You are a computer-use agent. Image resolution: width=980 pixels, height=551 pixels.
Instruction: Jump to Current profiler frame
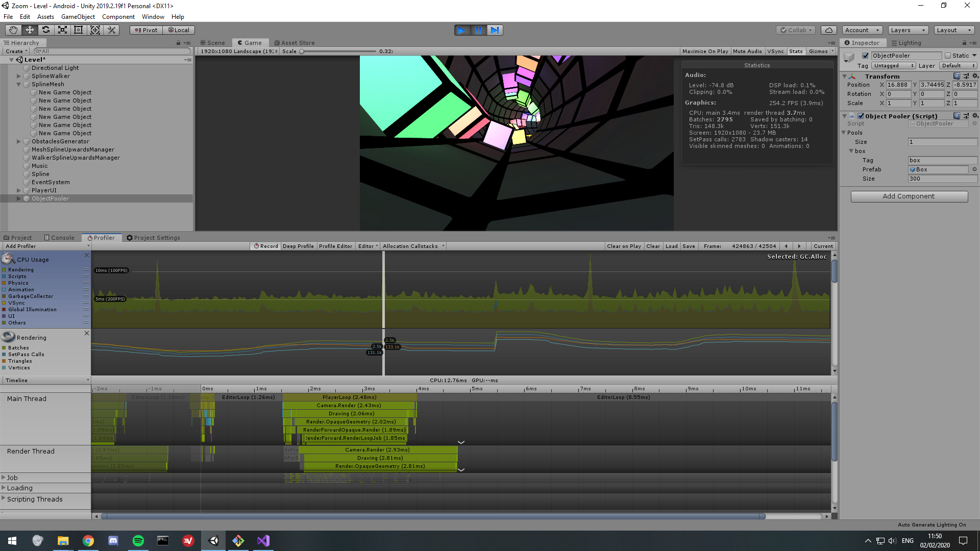[x=823, y=246]
